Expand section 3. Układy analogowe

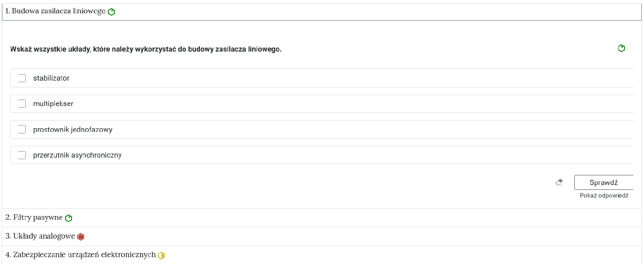[322, 237]
